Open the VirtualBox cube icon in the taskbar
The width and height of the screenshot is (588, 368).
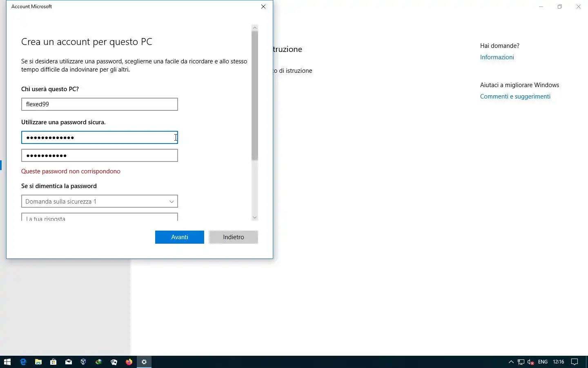coord(83,362)
